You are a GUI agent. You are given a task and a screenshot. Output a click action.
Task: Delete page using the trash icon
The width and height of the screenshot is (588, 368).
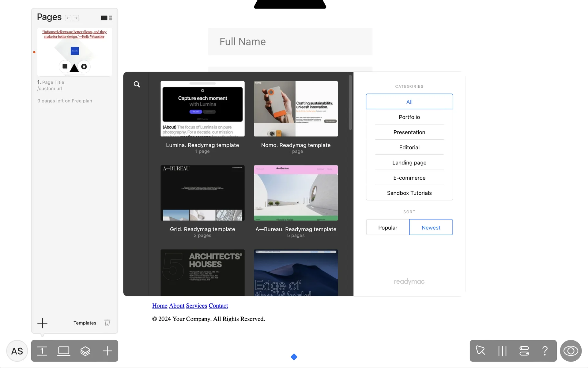click(x=107, y=323)
